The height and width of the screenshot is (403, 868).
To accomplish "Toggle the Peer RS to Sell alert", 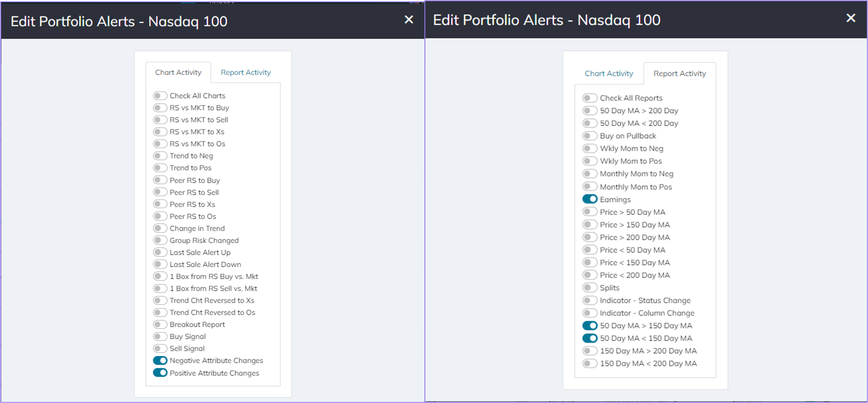I will (160, 192).
